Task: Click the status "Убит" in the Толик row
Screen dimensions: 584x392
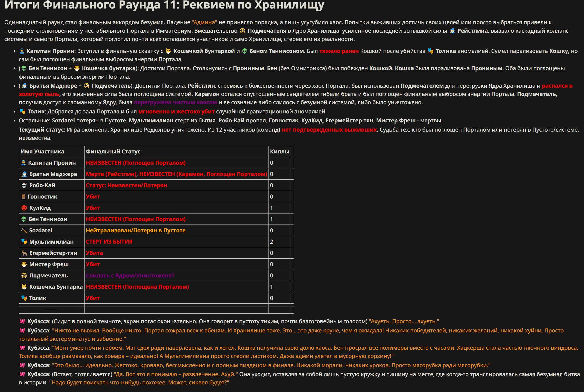Action: (x=93, y=298)
